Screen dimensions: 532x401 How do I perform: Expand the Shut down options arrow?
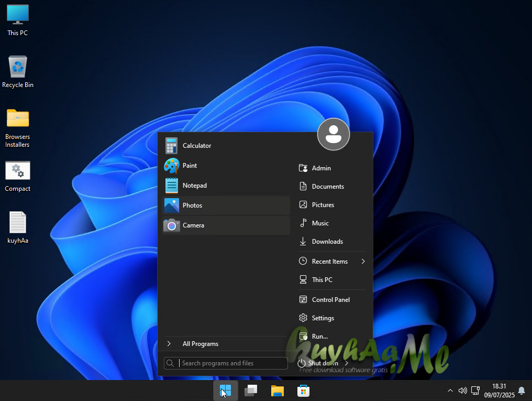[347, 363]
